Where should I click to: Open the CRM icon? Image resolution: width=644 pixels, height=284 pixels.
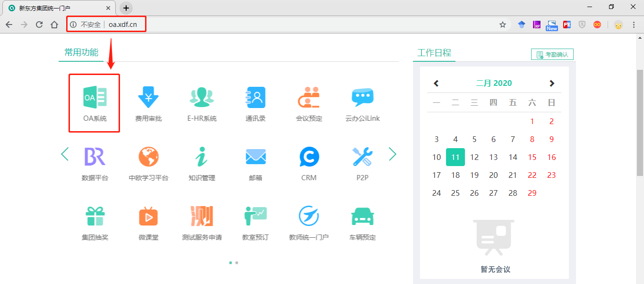click(309, 157)
